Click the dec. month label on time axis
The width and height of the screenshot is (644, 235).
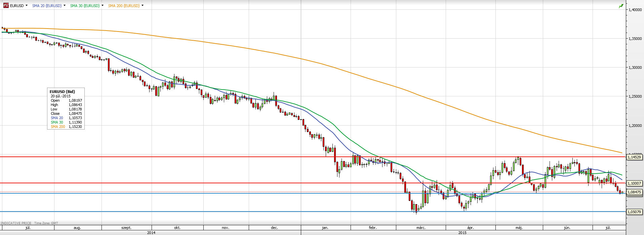coord(275,228)
